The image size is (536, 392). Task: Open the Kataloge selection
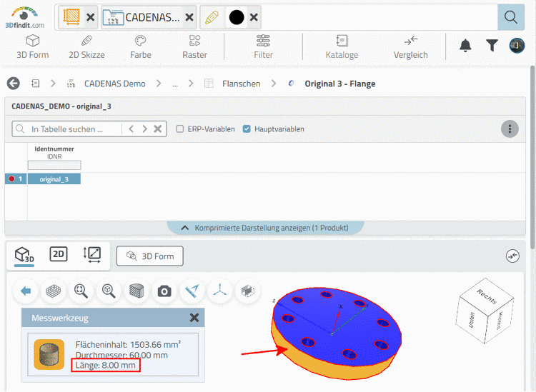point(342,47)
